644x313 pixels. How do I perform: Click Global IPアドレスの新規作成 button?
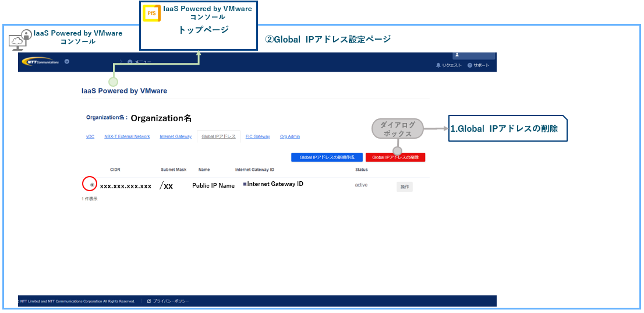click(327, 157)
